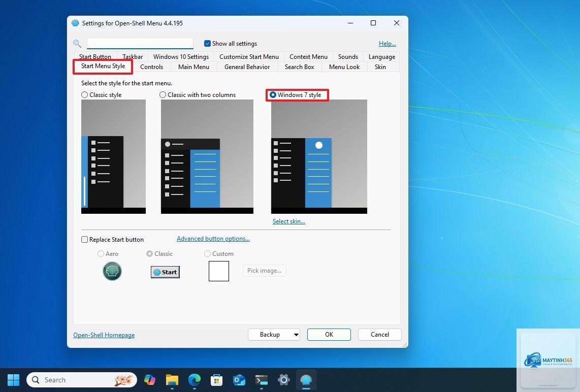The width and height of the screenshot is (580, 392).
Task: Choose the Aero button style radio
Action: coord(101,254)
